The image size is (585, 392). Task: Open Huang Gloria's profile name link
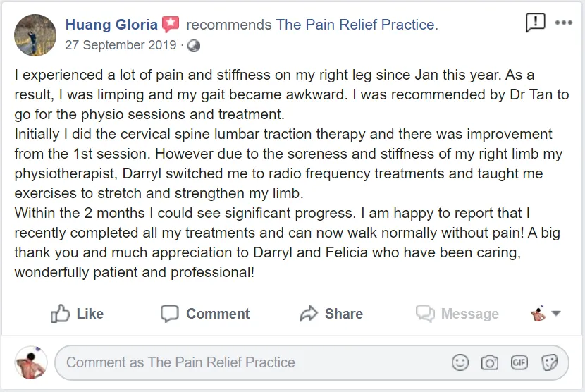coord(111,25)
